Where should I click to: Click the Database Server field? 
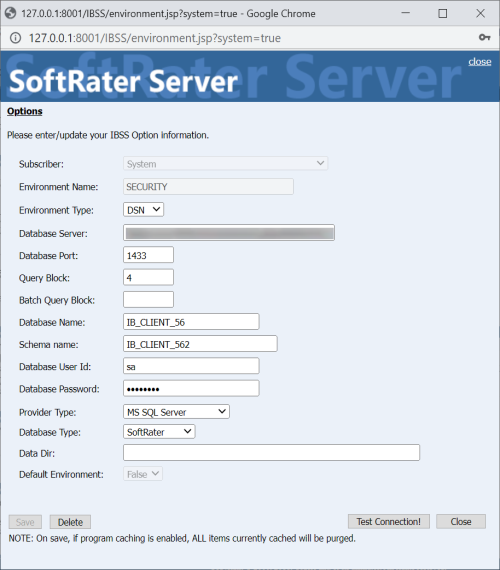coord(229,233)
